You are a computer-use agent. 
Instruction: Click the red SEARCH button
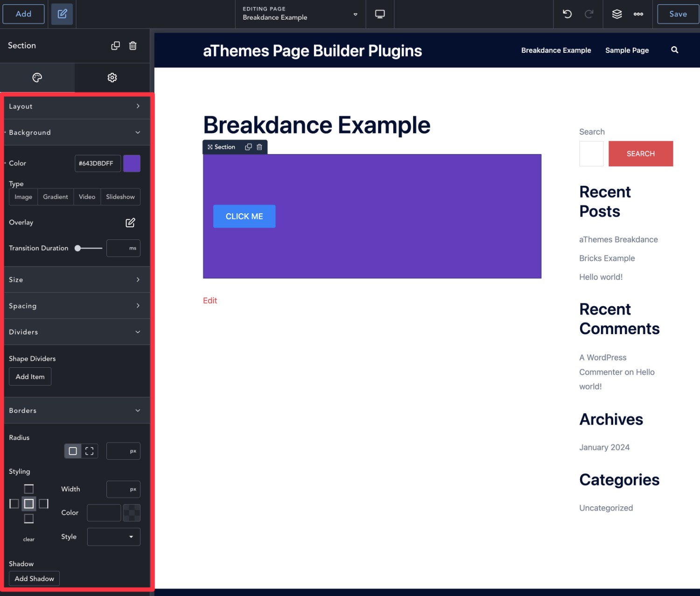coord(641,154)
